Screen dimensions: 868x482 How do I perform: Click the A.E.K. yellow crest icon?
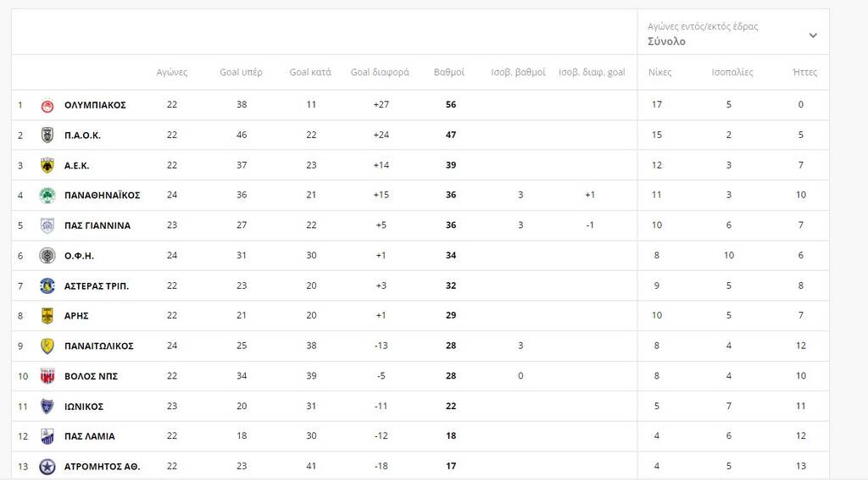(47, 165)
